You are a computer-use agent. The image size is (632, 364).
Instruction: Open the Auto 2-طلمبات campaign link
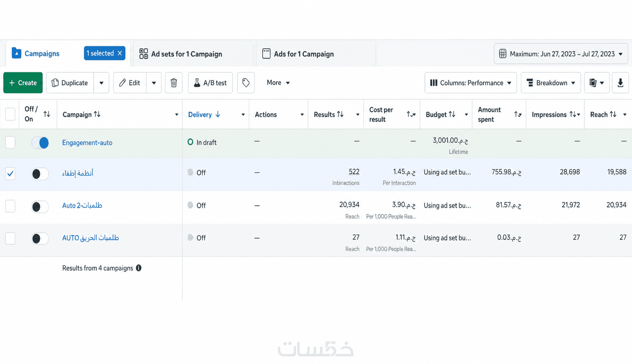pyautogui.click(x=82, y=206)
